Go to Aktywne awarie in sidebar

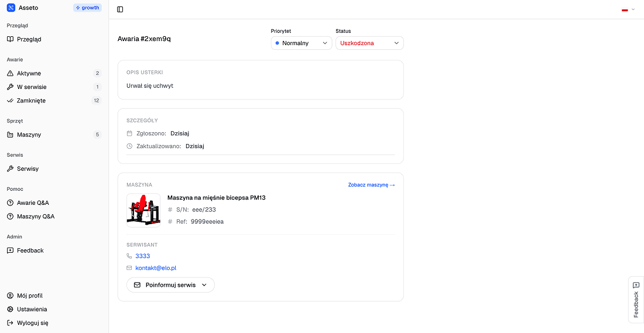click(x=29, y=73)
